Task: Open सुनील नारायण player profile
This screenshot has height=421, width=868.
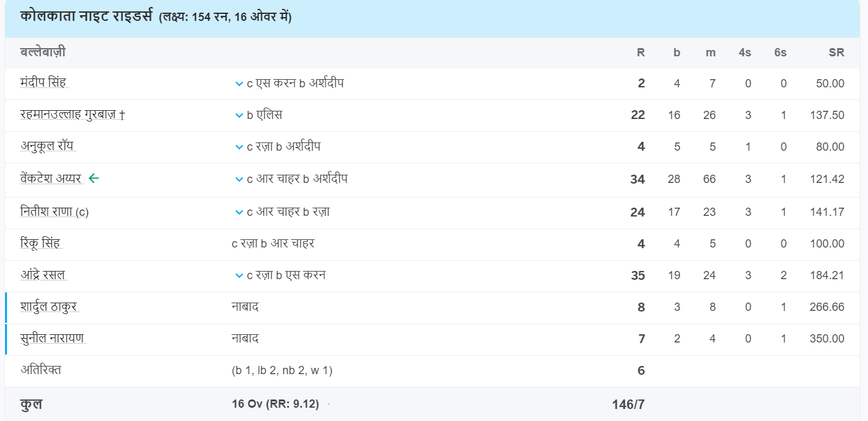Action: click(x=53, y=339)
